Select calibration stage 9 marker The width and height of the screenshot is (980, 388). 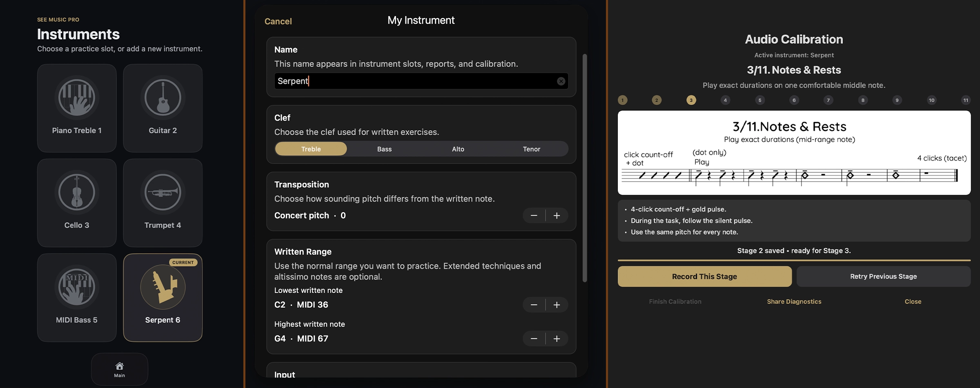coord(897,100)
